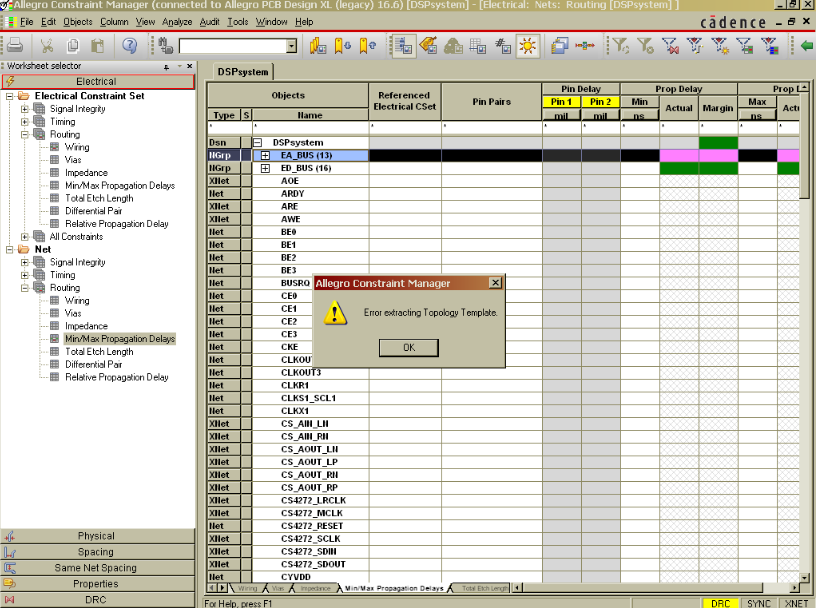Click the Print icon in toolbar
Viewport: 816px width, 608px height.
tap(15, 45)
